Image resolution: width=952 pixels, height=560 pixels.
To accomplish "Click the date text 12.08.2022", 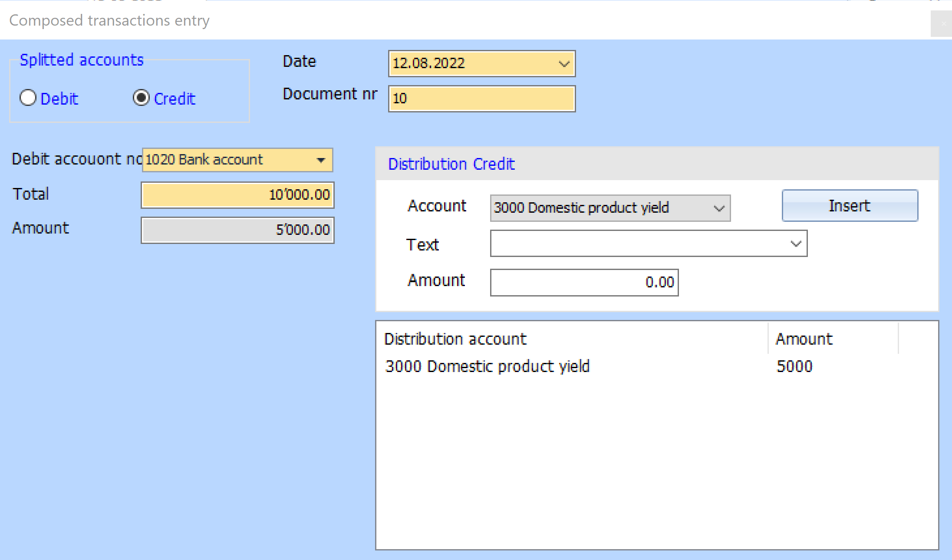I will click(x=428, y=64).
